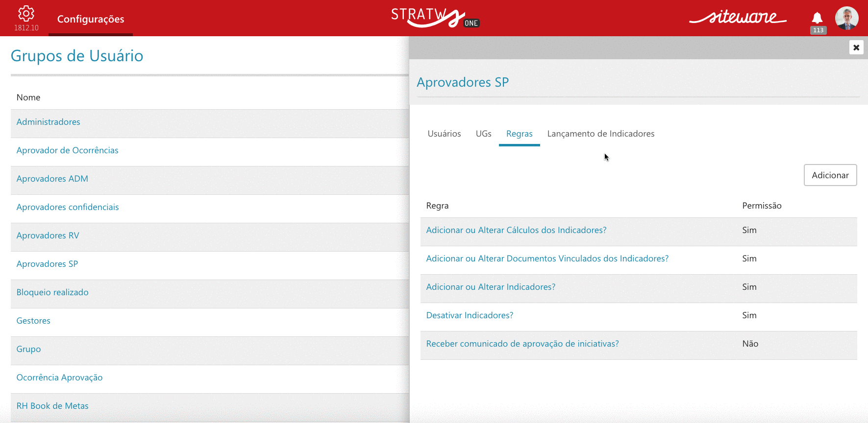Select the Aprovadores ADM group

pyautogui.click(x=52, y=179)
